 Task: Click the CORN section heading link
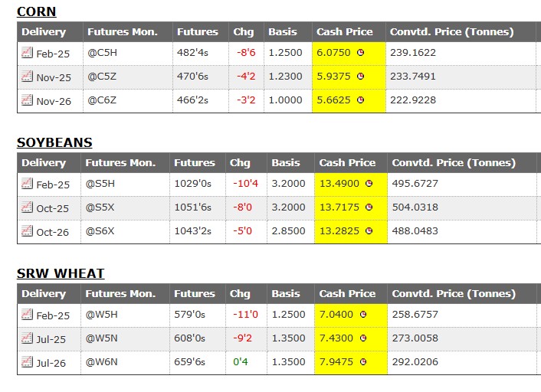[x=36, y=11]
